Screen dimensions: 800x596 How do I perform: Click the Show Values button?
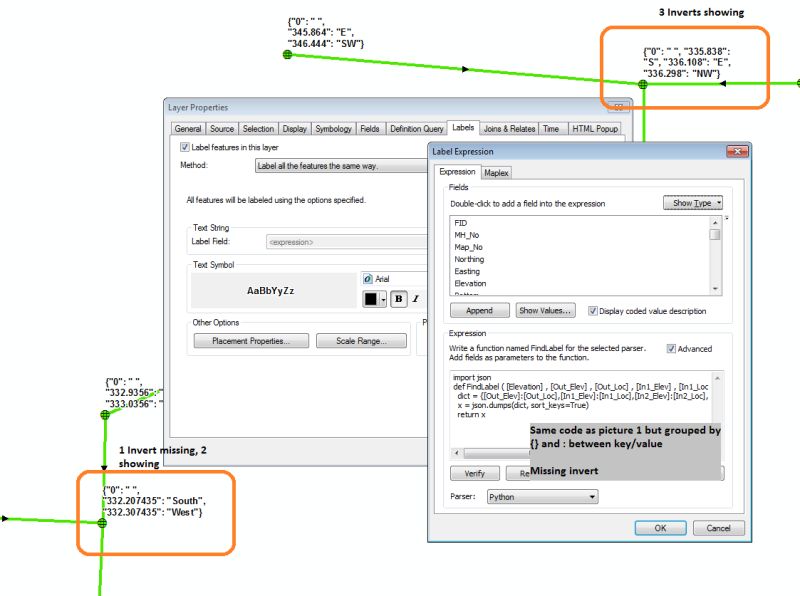tap(546, 310)
